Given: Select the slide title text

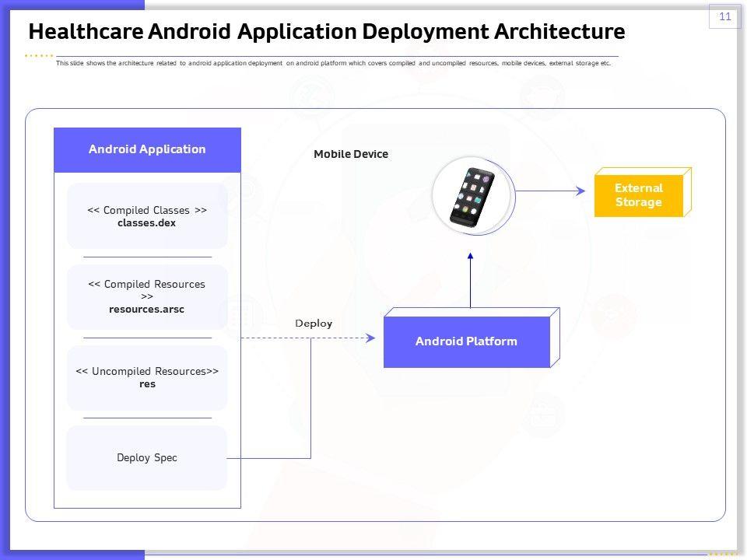Looking at the screenshot, I should (x=326, y=32).
